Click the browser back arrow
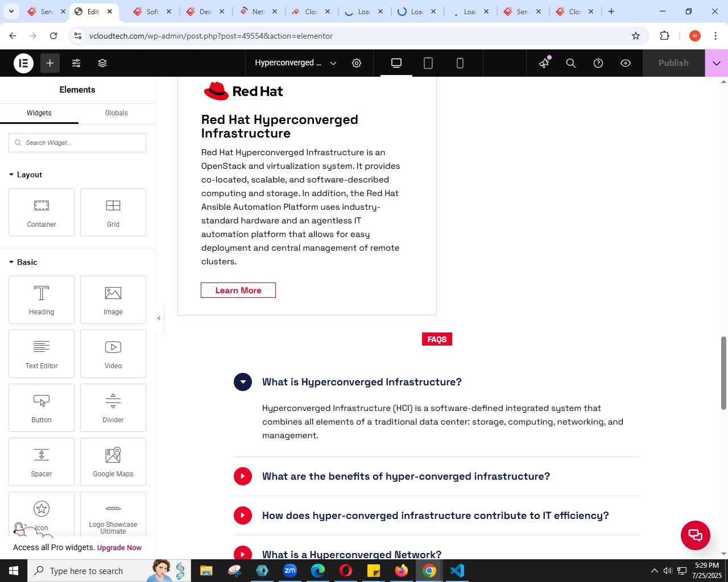The width and height of the screenshot is (728, 582). [x=13, y=36]
